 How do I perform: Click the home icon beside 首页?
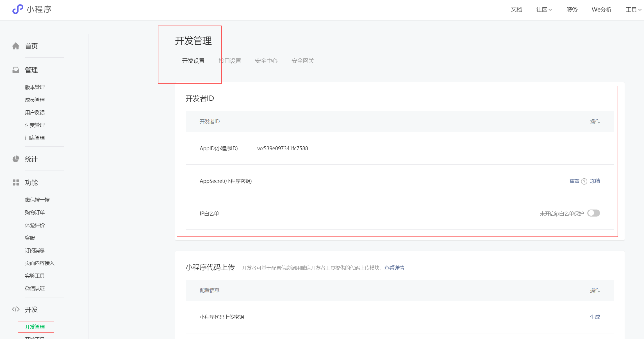16,46
